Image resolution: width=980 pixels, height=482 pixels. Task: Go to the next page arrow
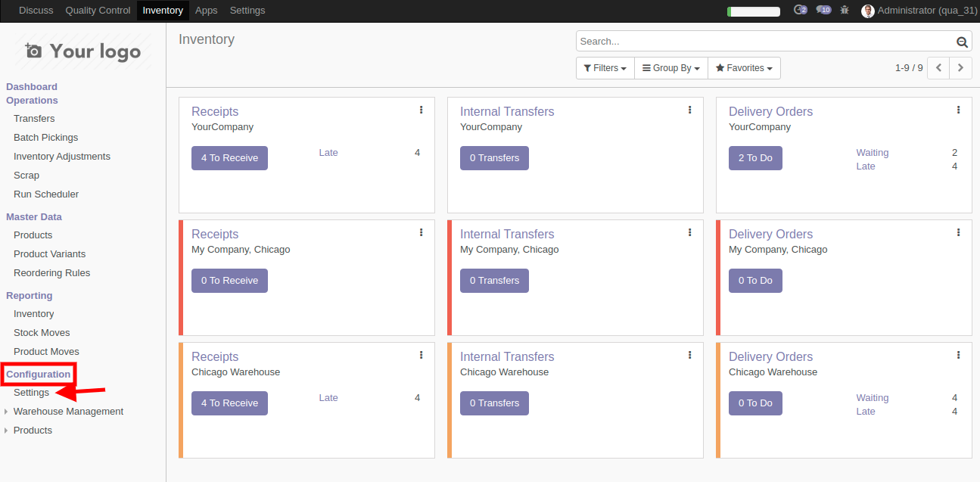pos(960,68)
